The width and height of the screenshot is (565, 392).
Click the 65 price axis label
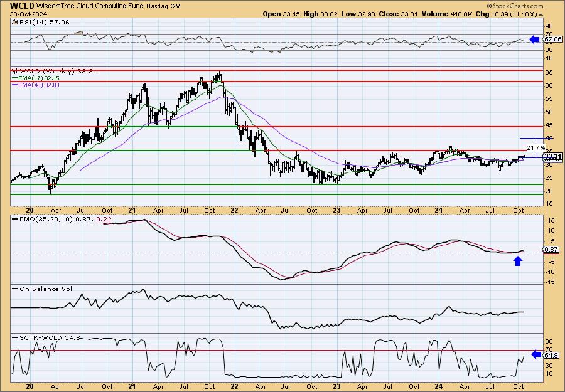549,72
